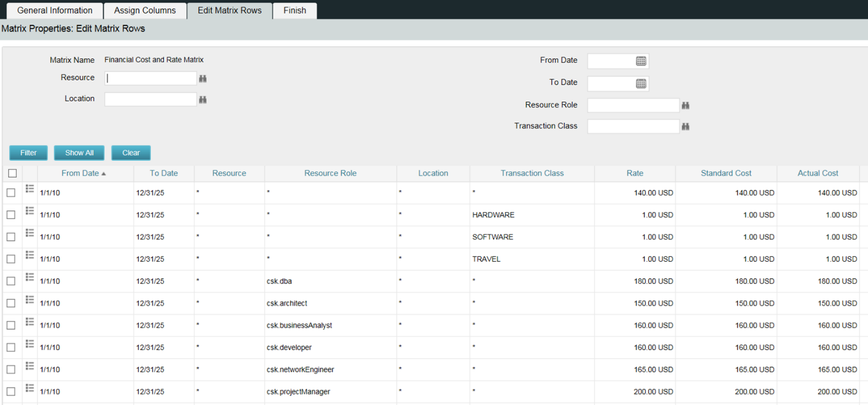The width and height of the screenshot is (868, 405).
Task: Go to the Finish tab
Action: pos(295,10)
